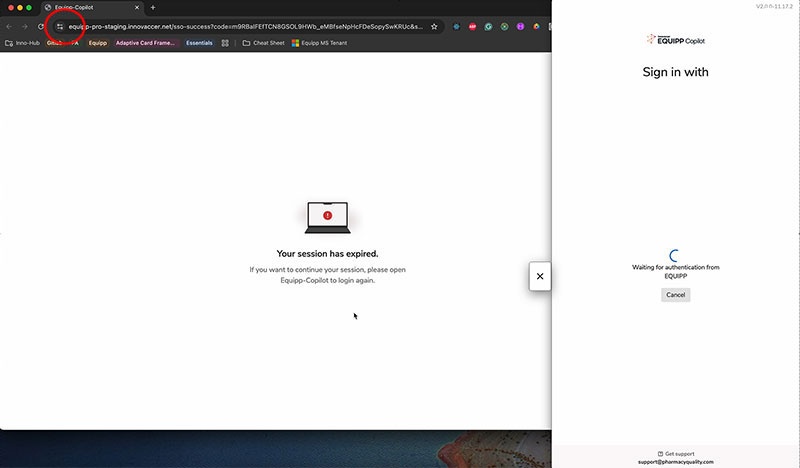This screenshot has height=468, width=800.
Task: Close the Equipp-Copilot tab
Action: 137,8
